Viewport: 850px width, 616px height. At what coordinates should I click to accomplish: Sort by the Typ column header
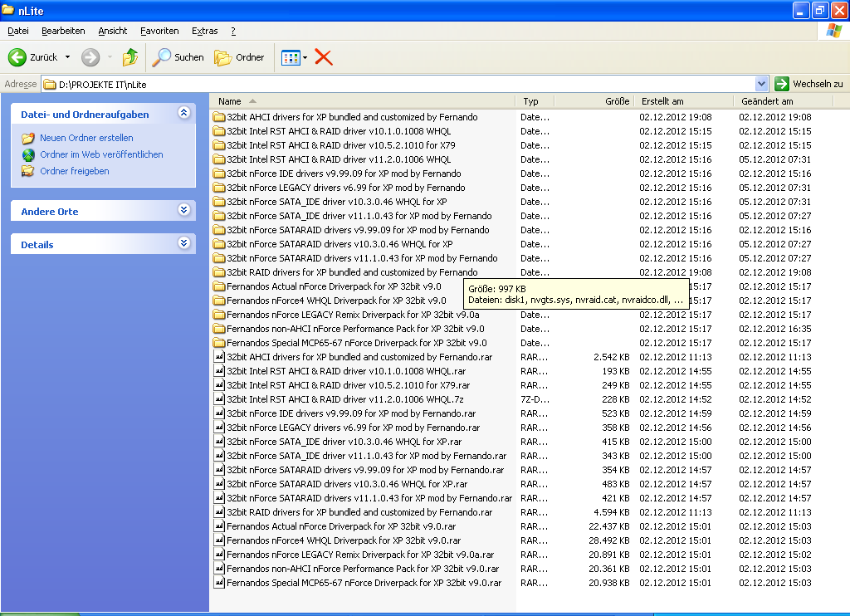(535, 101)
